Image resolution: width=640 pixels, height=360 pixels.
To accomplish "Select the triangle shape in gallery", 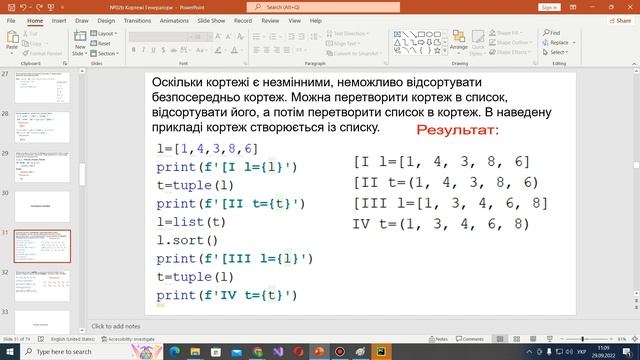I will (397, 42).
